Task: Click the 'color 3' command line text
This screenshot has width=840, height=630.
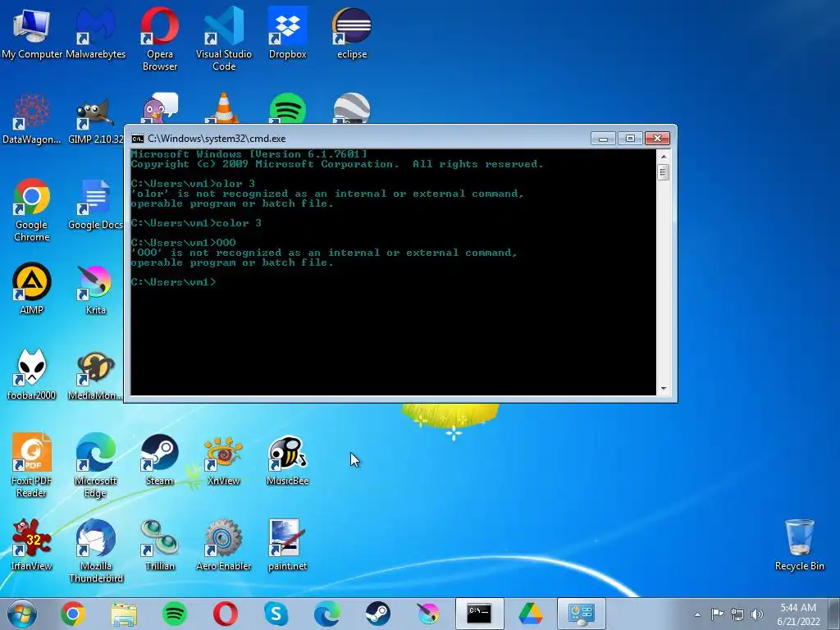Action: click(239, 223)
